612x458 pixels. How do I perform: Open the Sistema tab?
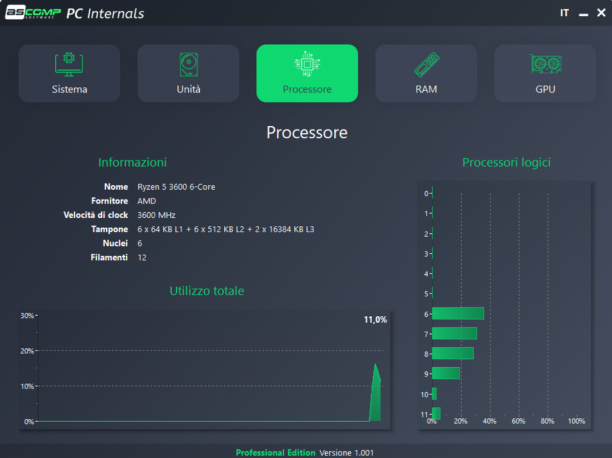click(x=69, y=73)
